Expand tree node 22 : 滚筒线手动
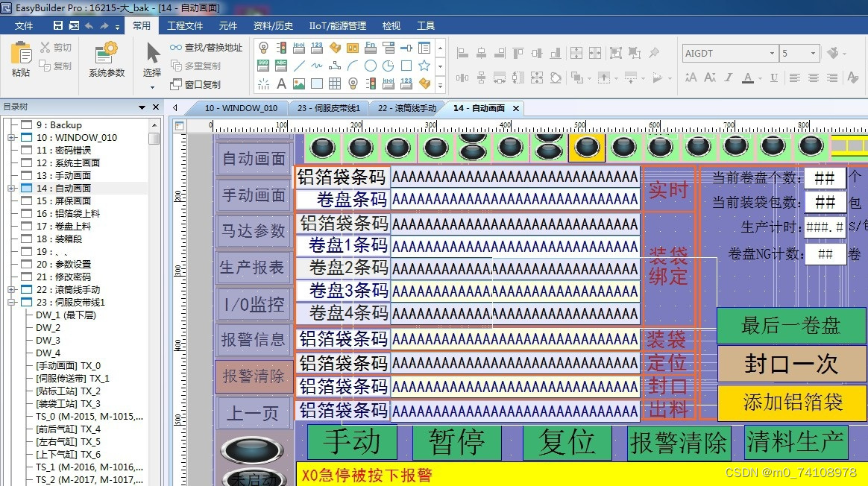Image resolution: width=868 pixels, height=486 pixels. coord(11,289)
